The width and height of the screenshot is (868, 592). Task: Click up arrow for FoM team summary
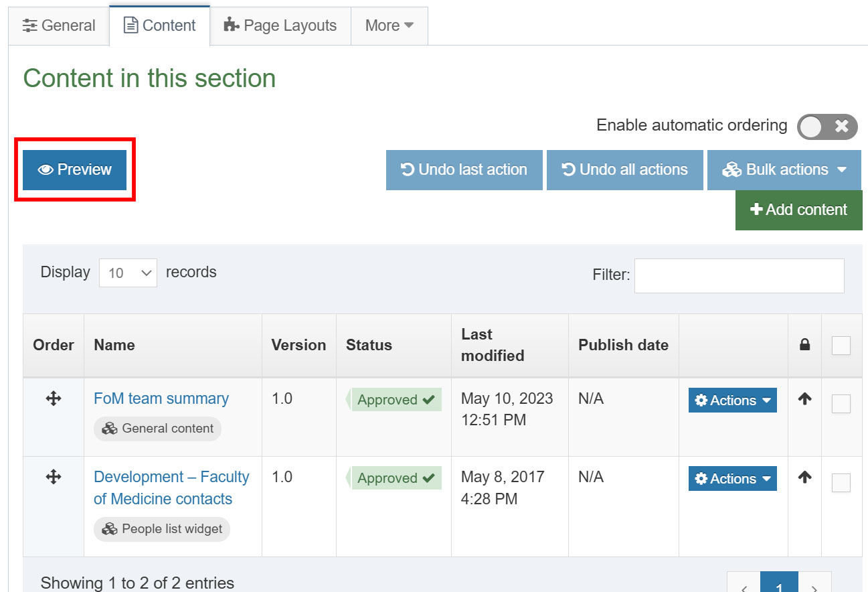804,399
